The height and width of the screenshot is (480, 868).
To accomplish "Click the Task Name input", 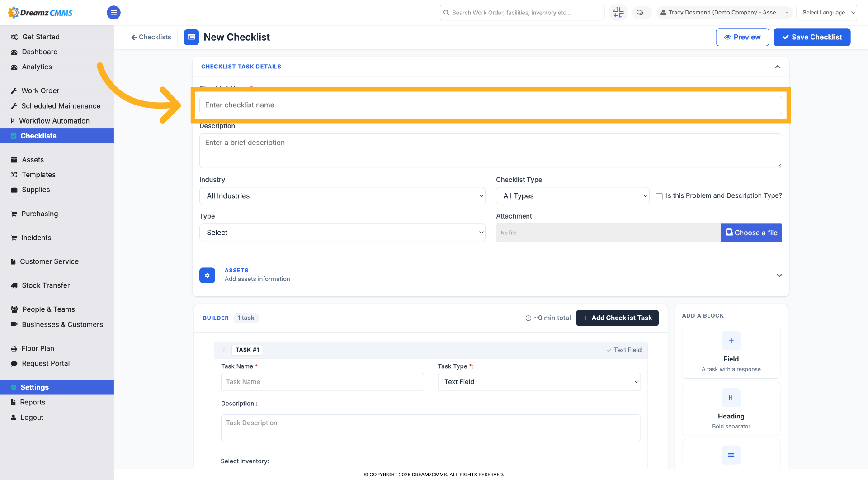I will 322,382.
